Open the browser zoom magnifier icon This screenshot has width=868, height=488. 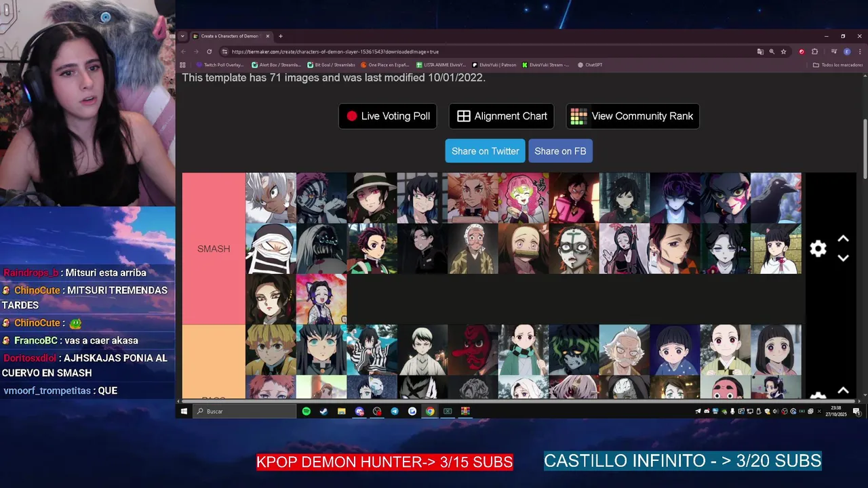coord(772,52)
